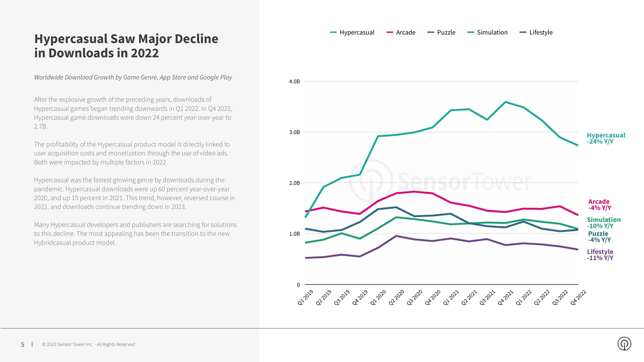Screen dimensions: 644x362
Task: Click the "Hypercasual -24% Y/Y" annotation
Action: click(606, 139)
